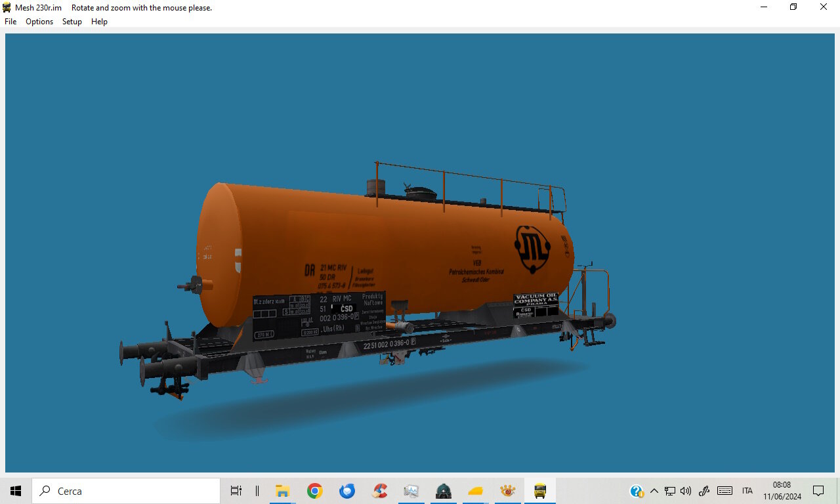This screenshot has width=840, height=504.
Task: Open the File menu
Action: (x=10, y=22)
